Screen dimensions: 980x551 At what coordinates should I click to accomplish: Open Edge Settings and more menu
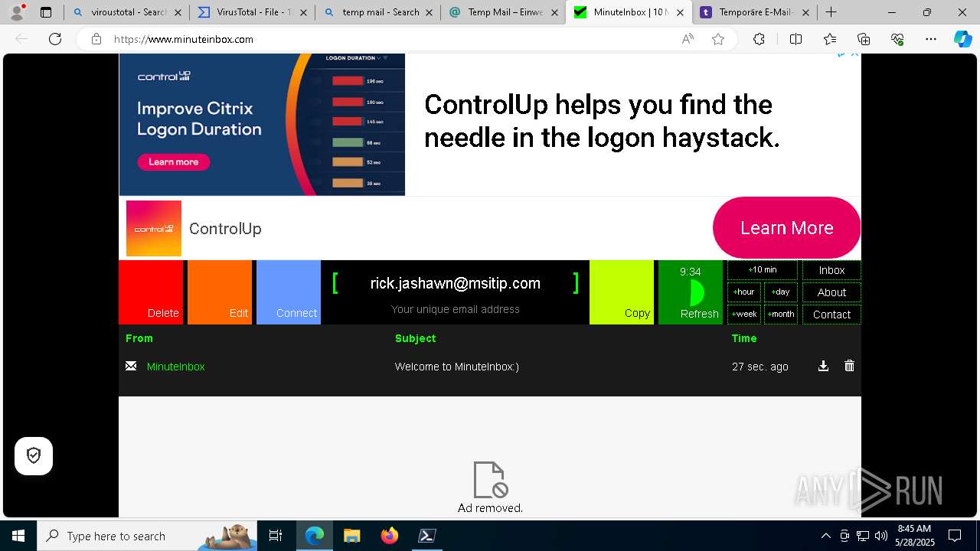pyautogui.click(x=931, y=39)
